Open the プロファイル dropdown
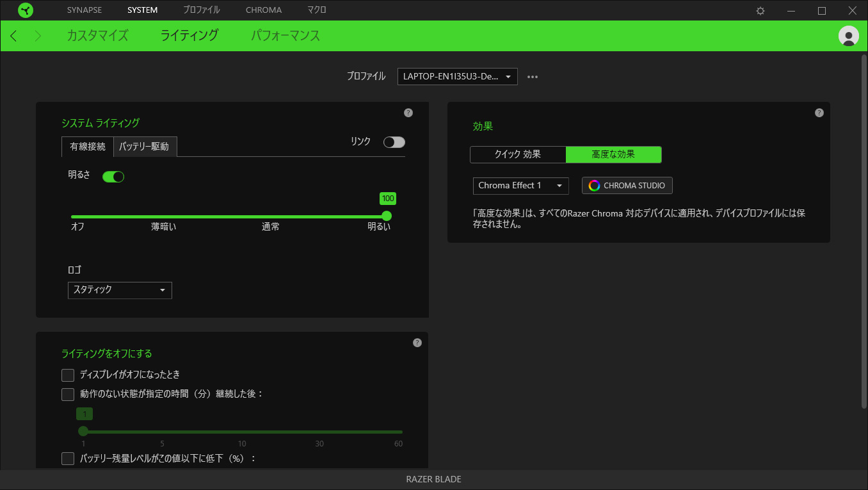The width and height of the screenshot is (868, 490). (458, 77)
